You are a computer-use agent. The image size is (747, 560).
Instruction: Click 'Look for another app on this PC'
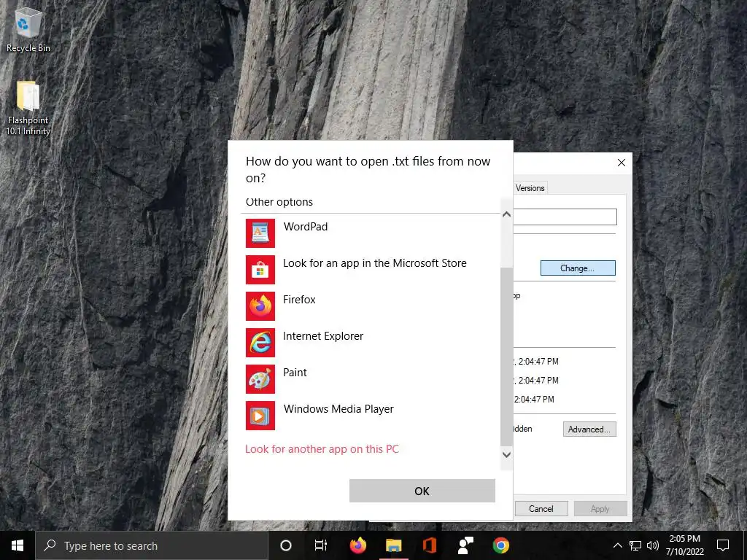click(x=322, y=449)
